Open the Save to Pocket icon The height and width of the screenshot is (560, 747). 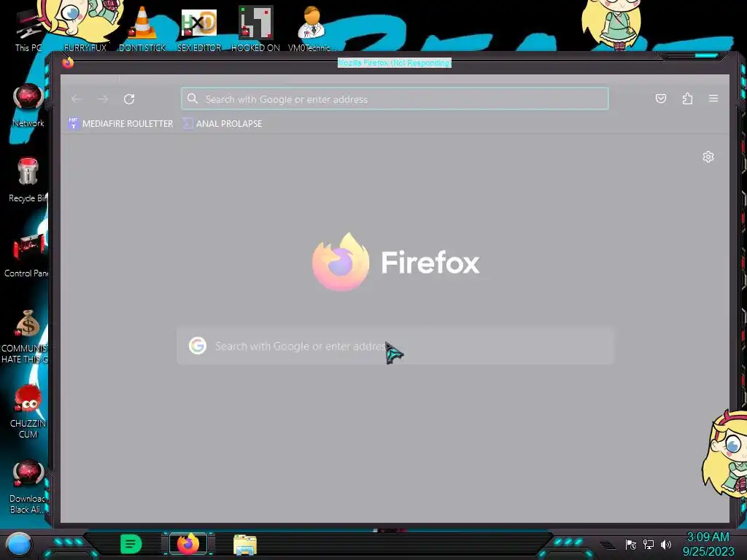pos(661,98)
